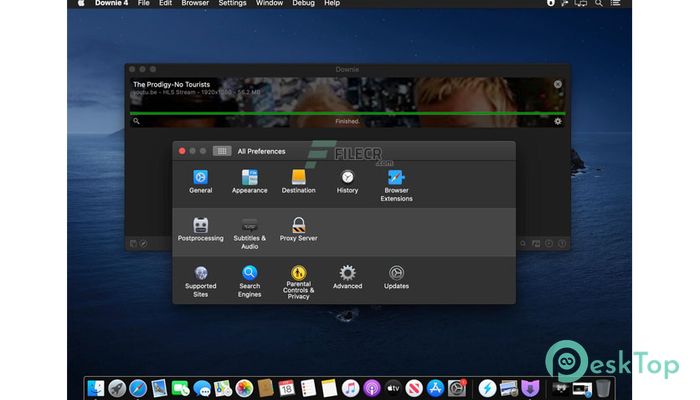Open History preferences pane
Screen dimensions: 700x400
click(x=347, y=181)
